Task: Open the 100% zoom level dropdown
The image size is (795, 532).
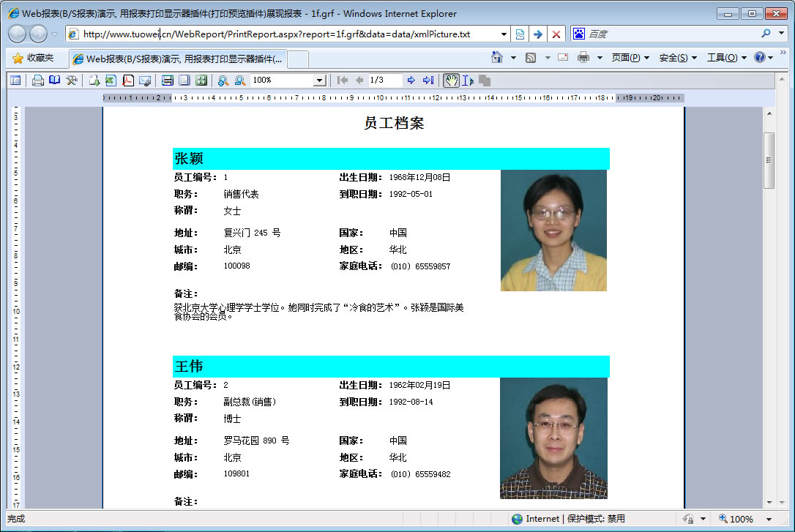Action: pos(319,80)
